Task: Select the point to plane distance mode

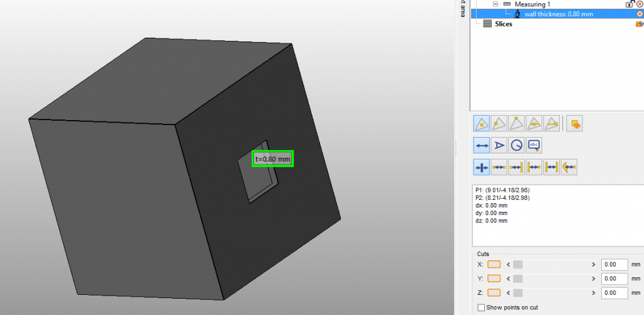Action: [x=516, y=167]
